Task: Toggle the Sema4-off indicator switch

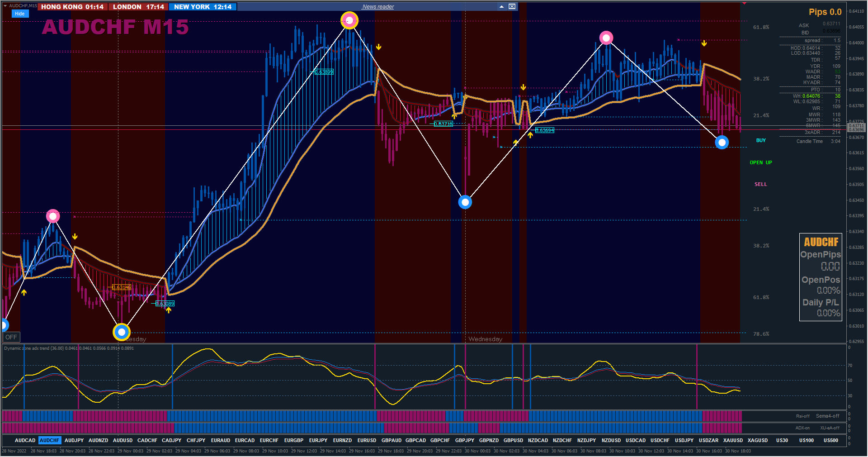Action: click(827, 416)
